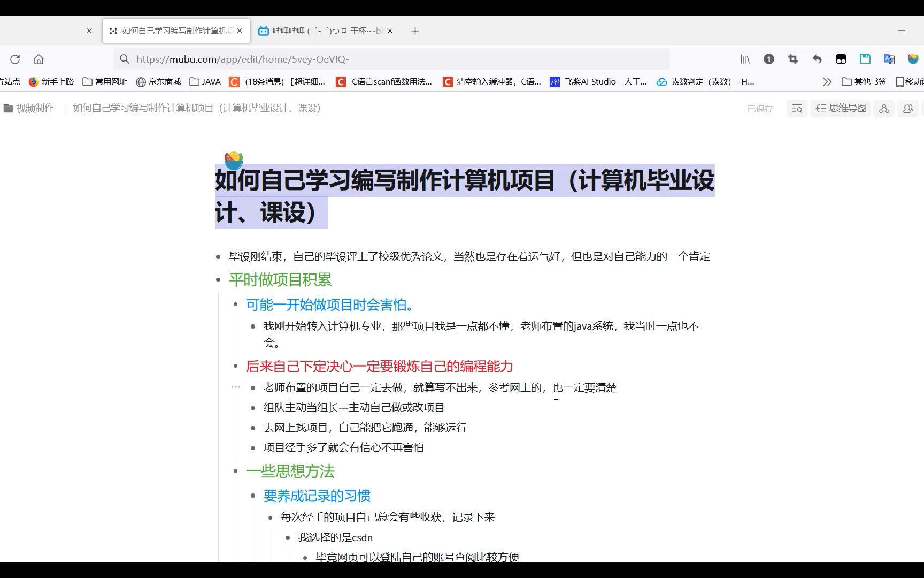Go to the 视频制作 folder breadcrumb
The width and height of the screenshot is (924, 578).
tap(29, 108)
